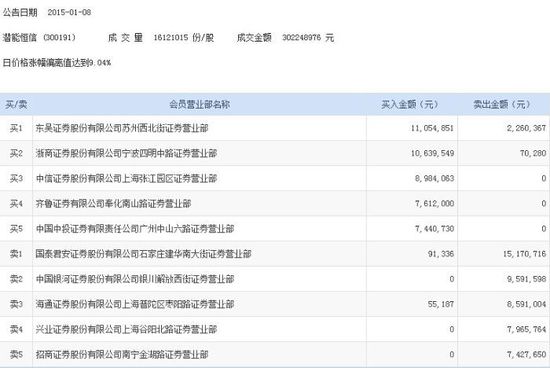The width and height of the screenshot is (550, 368).
Task: Select buy amount 11,054,851
Action: (432, 128)
